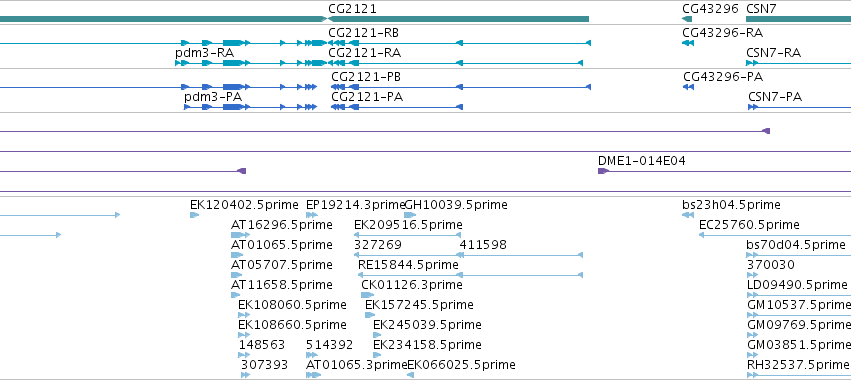The image size is (851, 380).
Task: Click EST EK157245.5prime
Action: 419,305
